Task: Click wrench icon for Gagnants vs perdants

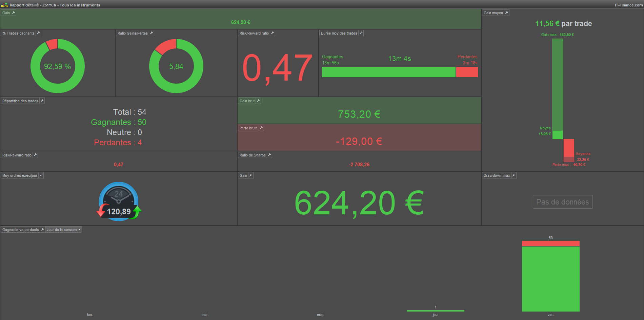Action: coord(43,230)
